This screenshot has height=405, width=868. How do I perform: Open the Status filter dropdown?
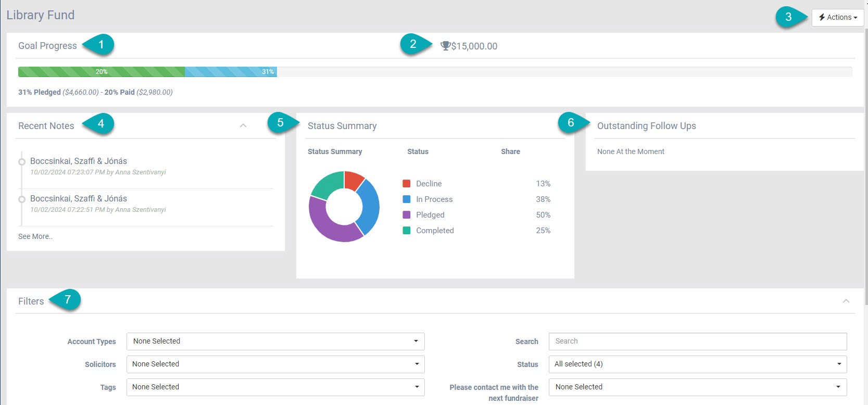[x=698, y=364]
